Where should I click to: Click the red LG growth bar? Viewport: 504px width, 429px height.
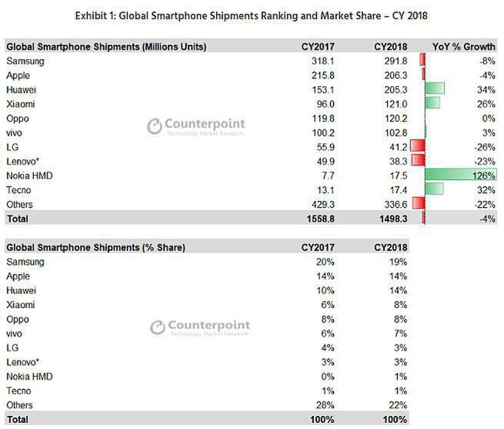click(x=418, y=146)
